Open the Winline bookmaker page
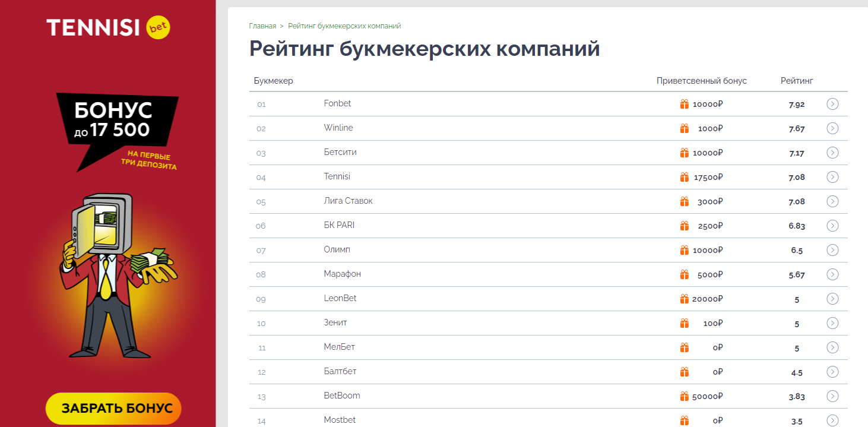The image size is (868, 427). pos(340,128)
